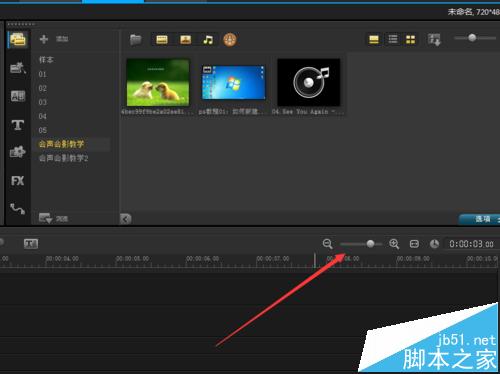Image resolution: width=500 pixels, height=374 pixels.
Task: Select folder 01 in the library list
Action: pyautogui.click(x=42, y=74)
